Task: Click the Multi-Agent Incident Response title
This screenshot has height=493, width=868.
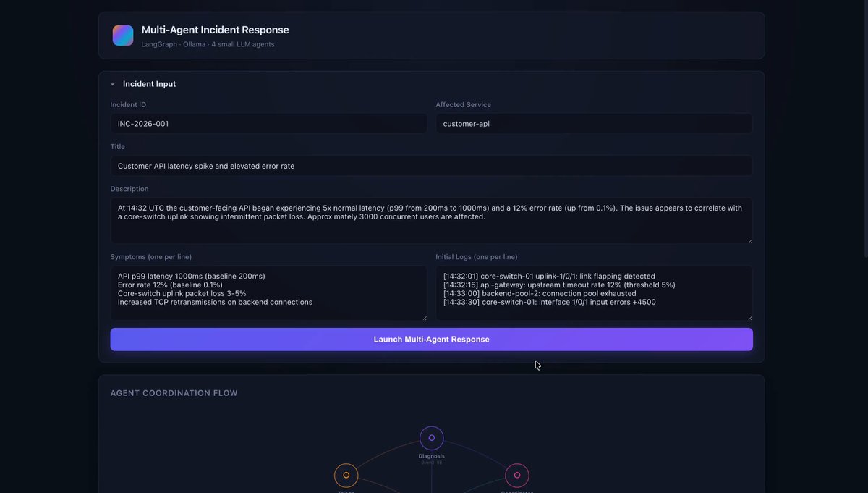Action: coord(215,30)
